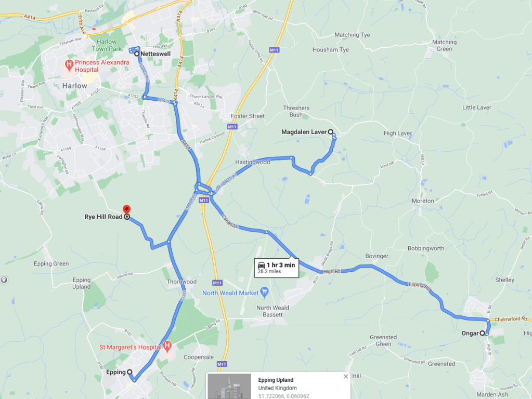Click the Princess Alexandra Hospital label text
532x399 pixels.
pos(102,66)
